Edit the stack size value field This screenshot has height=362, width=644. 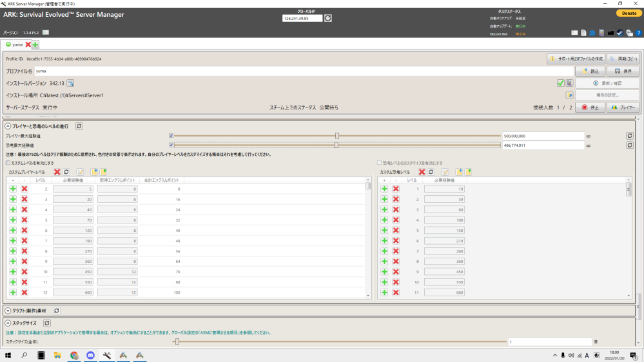(x=550, y=341)
